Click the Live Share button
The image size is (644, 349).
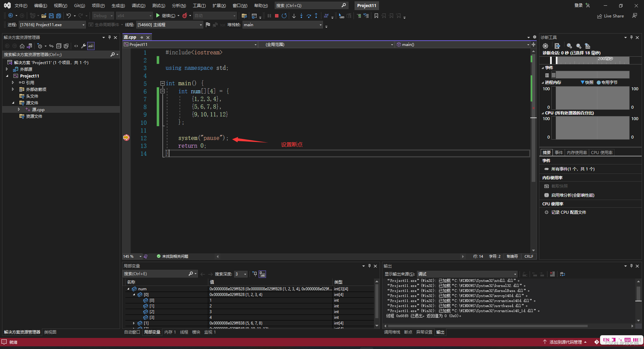tap(610, 16)
